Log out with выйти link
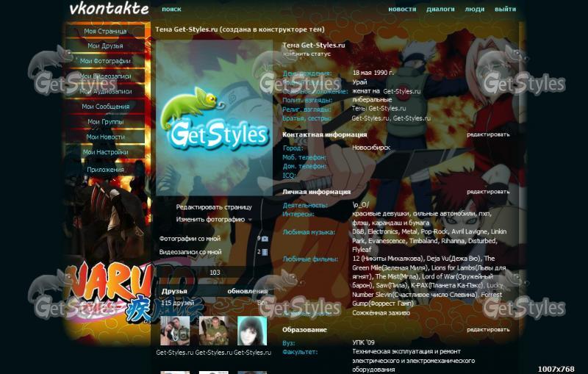 click(505, 9)
